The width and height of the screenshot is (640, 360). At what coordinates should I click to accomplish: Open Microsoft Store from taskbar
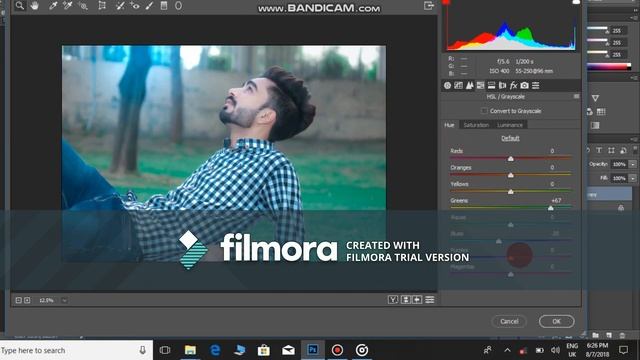(264, 350)
